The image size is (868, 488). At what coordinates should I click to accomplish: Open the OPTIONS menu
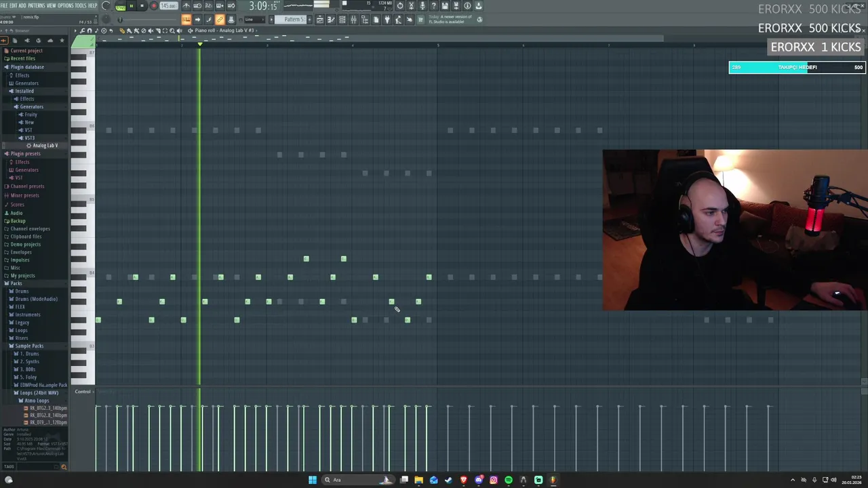tap(66, 5)
